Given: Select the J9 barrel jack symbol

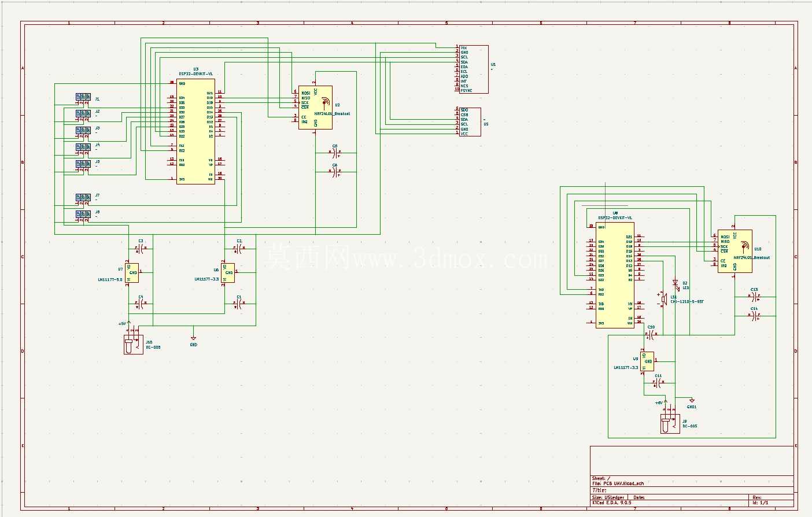Looking at the screenshot, I should pyautogui.click(x=670, y=423).
